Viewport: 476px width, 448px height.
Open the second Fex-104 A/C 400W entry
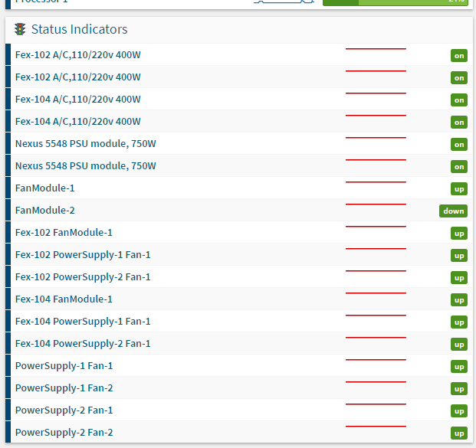pyautogui.click(x=78, y=121)
